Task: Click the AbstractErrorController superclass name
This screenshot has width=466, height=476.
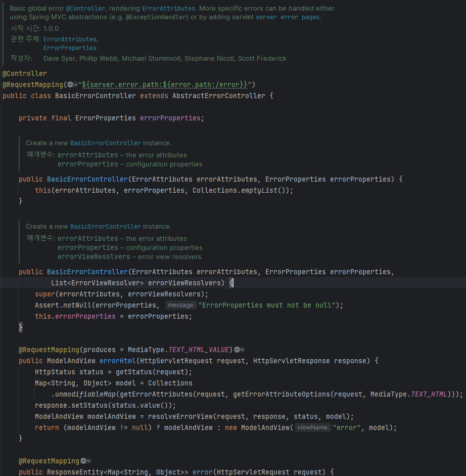Action: coord(218,96)
